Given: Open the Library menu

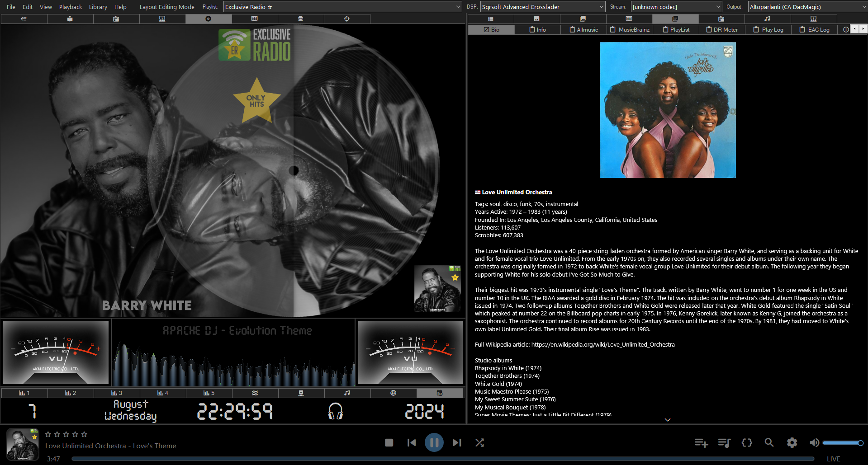Looking at the screenshot, I should pyautogui.click(x=98, y=7).
